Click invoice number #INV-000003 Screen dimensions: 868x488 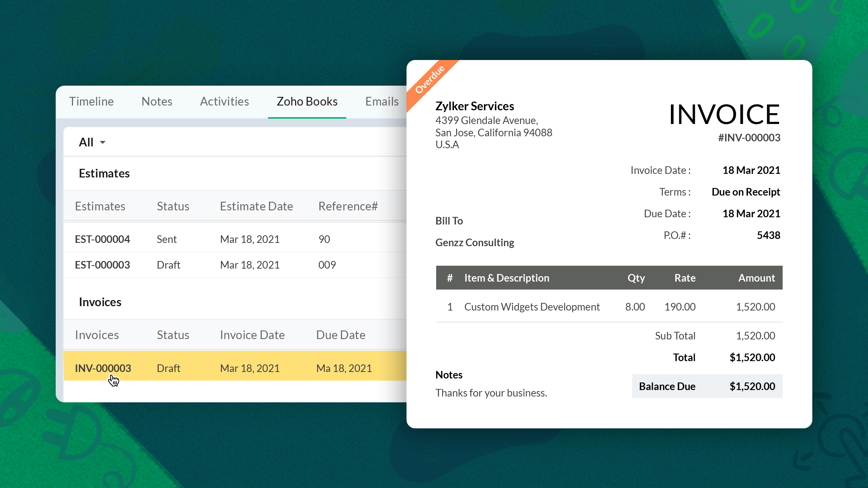pyautogui.click(x=749, y=137)
